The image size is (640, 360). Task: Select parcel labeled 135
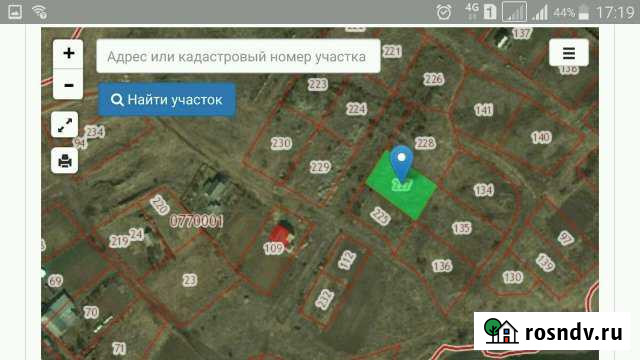(x=462, y=228)
